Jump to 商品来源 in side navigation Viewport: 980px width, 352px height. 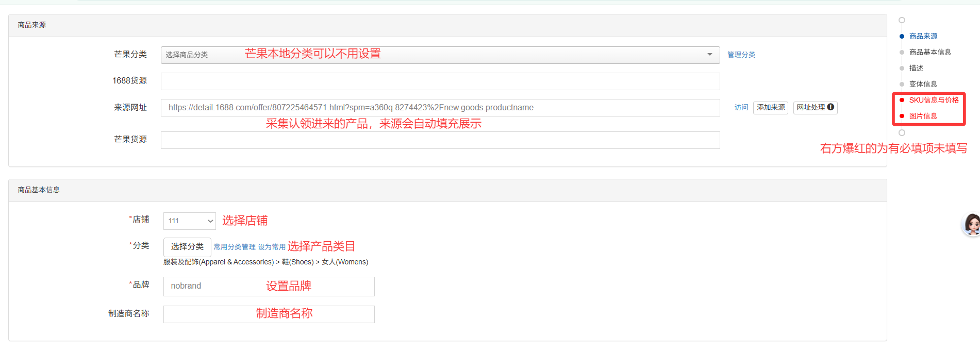(x=923, y=36)
